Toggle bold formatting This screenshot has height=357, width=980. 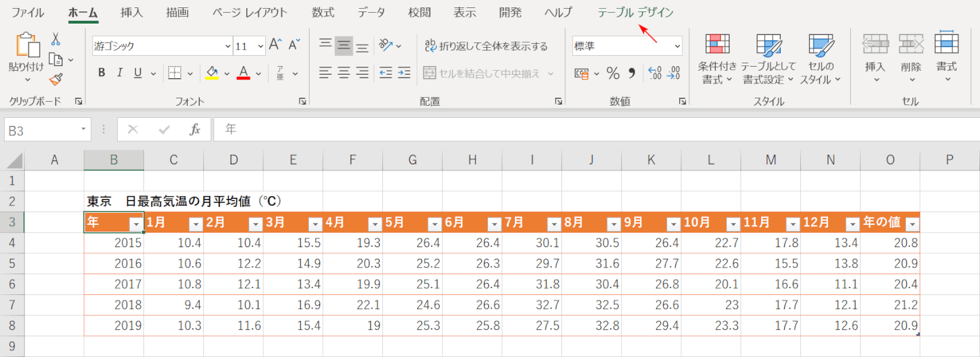tap(102, 73)
